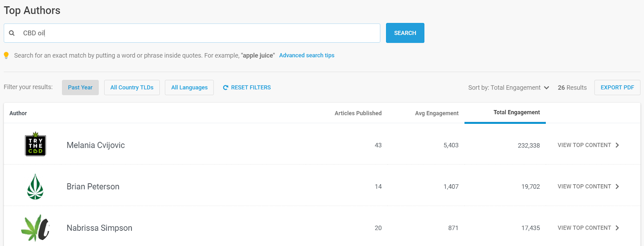Image resolution: width=644 pixels, height=246 pixels.
Task: Sort by Avg Engagement column header
Action: [x=437, y=113]
